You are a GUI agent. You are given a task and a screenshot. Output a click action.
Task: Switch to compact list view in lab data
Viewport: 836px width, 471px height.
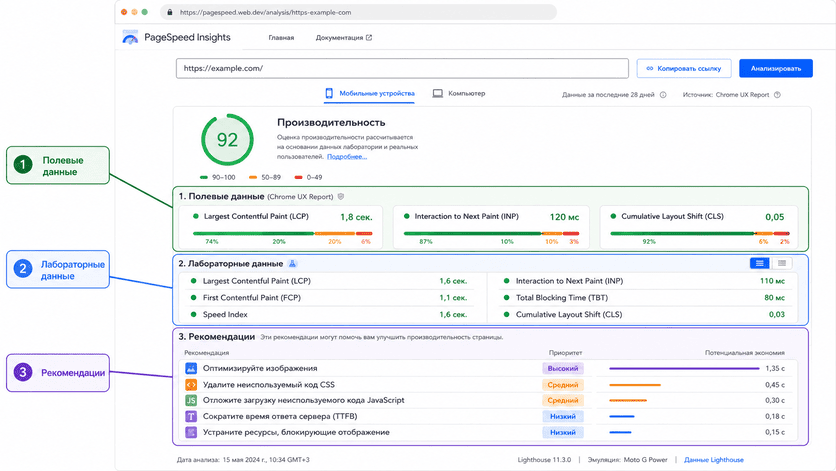[782, 263]
